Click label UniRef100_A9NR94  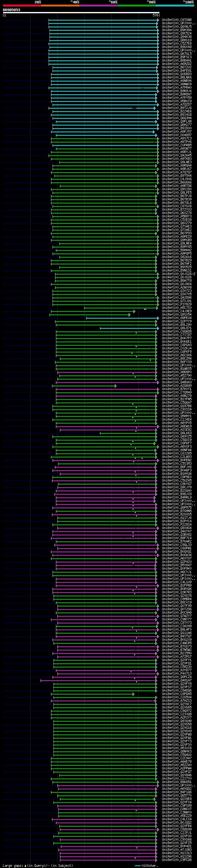[177, 81]
